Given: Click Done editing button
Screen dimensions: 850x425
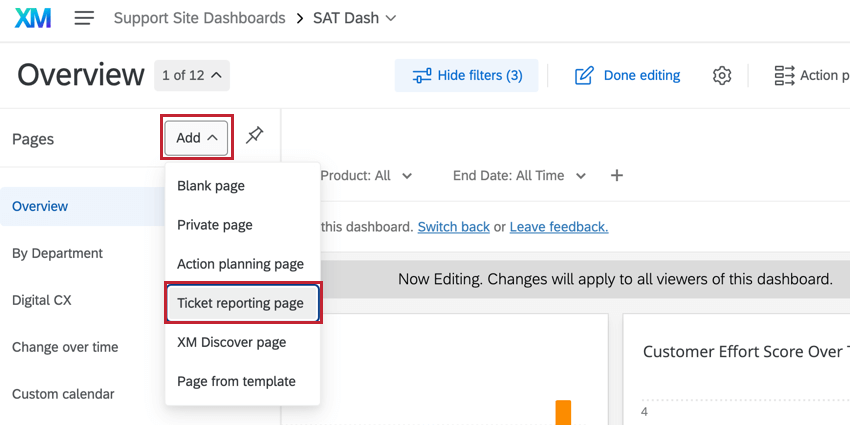Looking at the screenshot, I should pos(627,75).
